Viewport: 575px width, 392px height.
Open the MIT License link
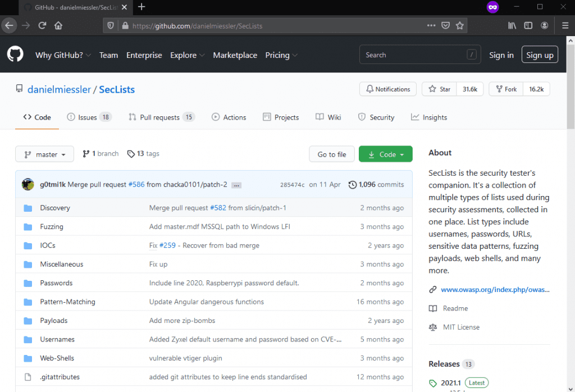tap(462, 327)
